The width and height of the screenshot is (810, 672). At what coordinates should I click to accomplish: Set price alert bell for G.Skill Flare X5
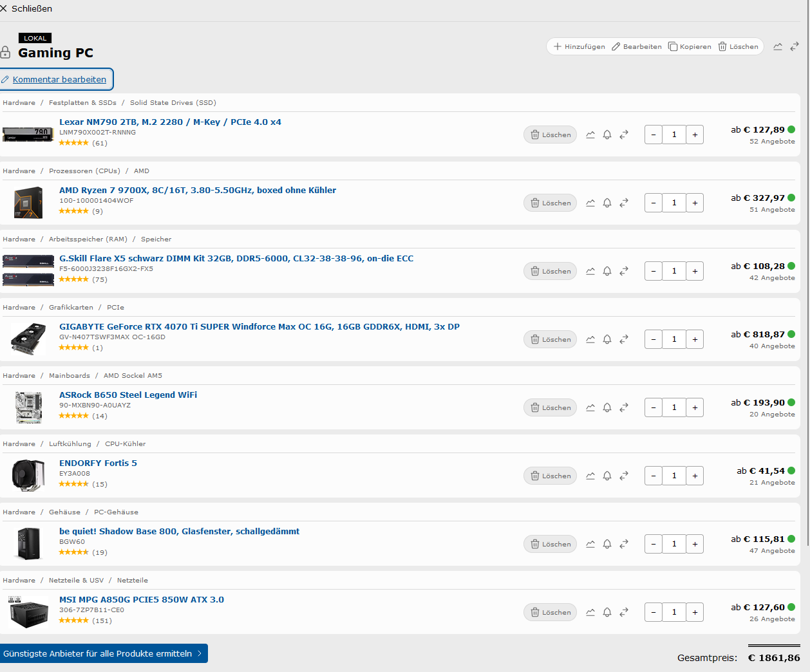(x=607, y=271)
